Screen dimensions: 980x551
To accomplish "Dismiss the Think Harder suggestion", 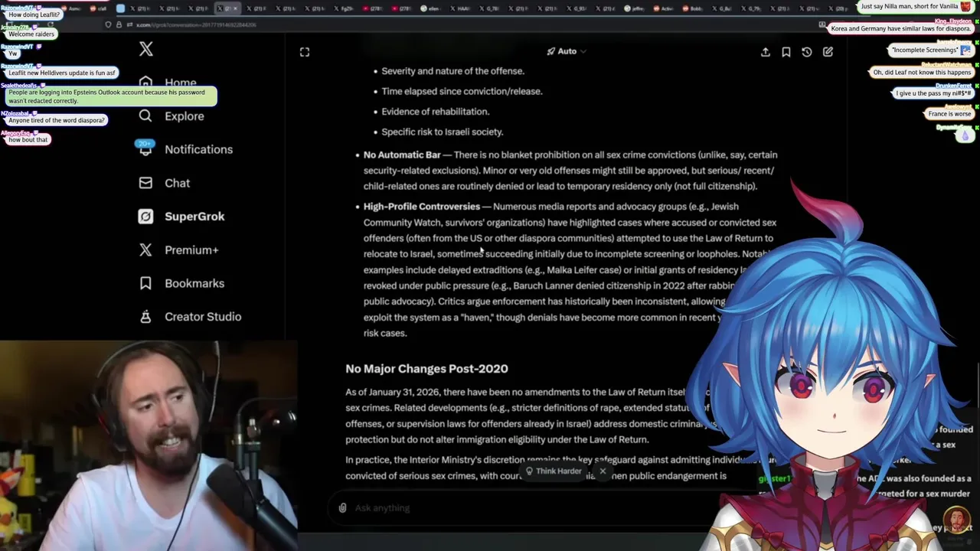I will pos(603,471).
